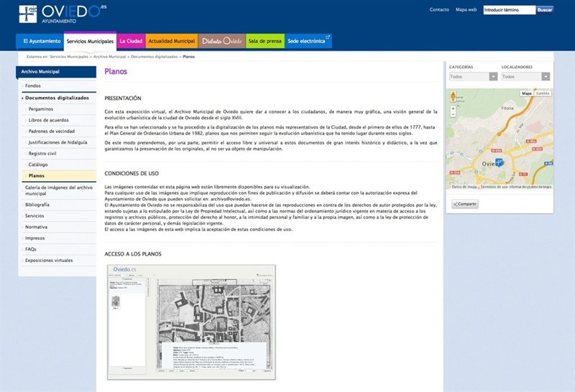Zoom in on the map
The width and height of the screenshot is (575, 392).
[453, 108]
